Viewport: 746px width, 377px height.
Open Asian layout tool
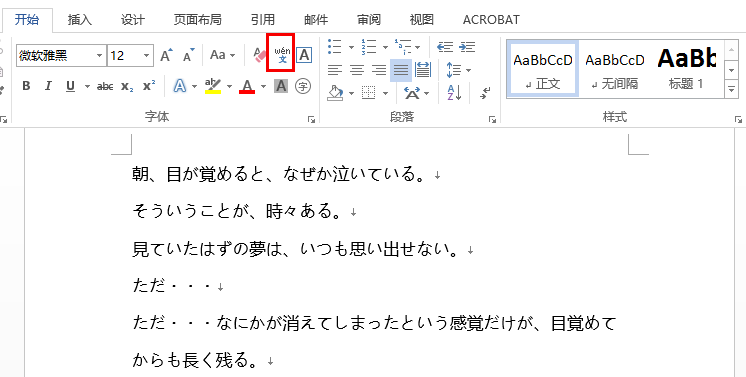coord(412,93)
